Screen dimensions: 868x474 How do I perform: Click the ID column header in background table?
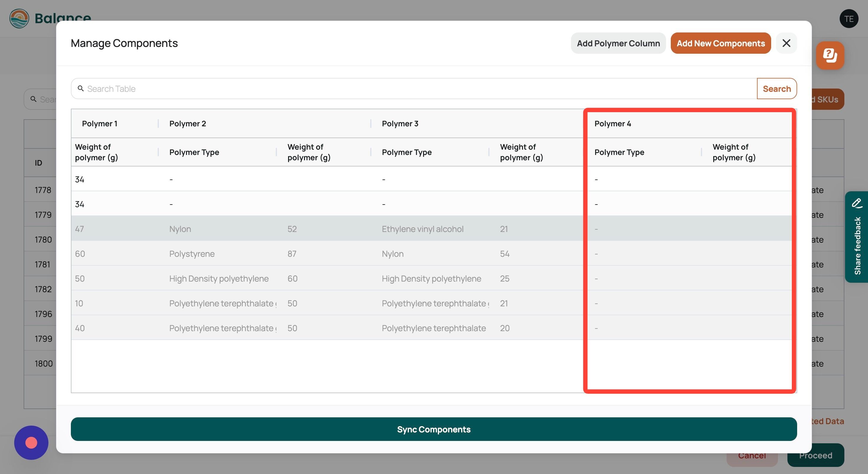pyautogui.click(x=38, y=163)
